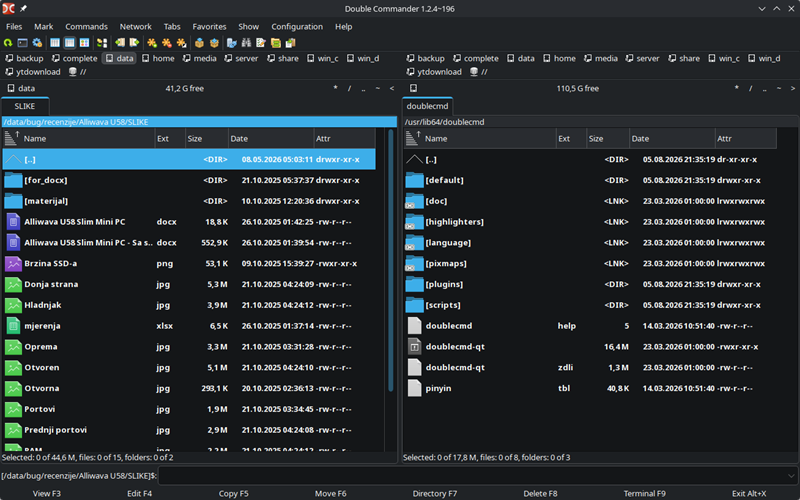Viewport: 800px width, 500px height.
Task: Select the SLIKE tab in left panel
Action: point(25,106)
